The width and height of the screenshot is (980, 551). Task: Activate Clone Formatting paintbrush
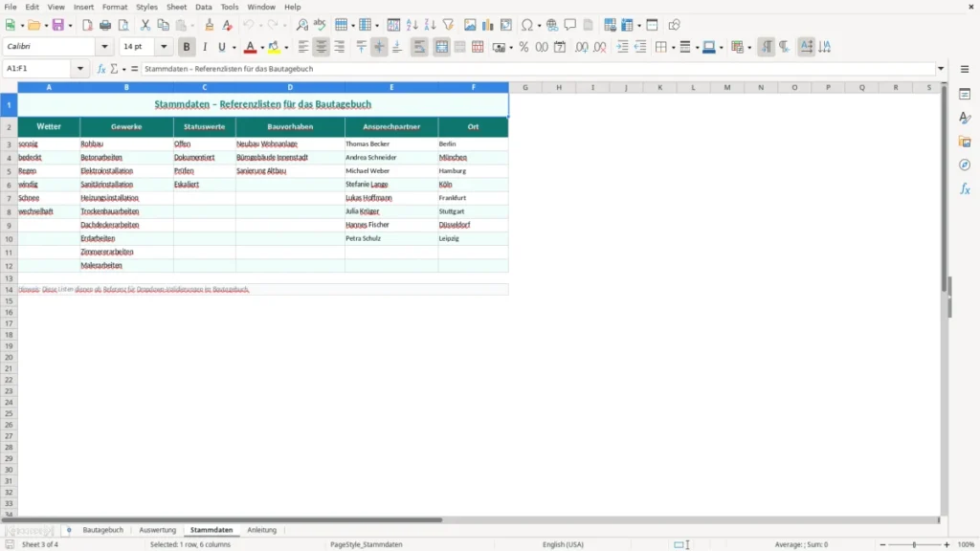(210, 25)
